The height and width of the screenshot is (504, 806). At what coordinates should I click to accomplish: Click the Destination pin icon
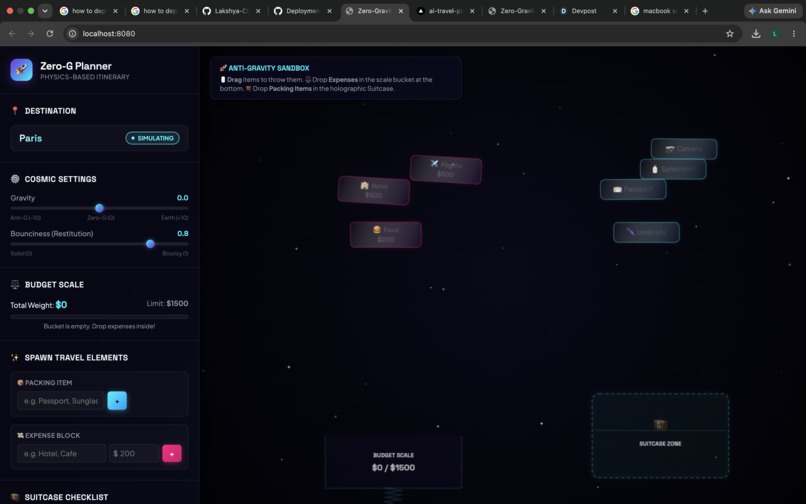coord(15,111)
